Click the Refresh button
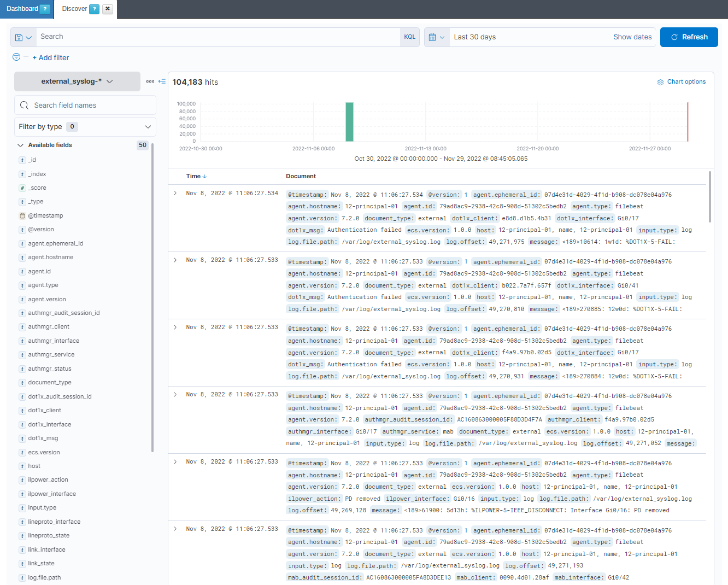 [689, 37]
